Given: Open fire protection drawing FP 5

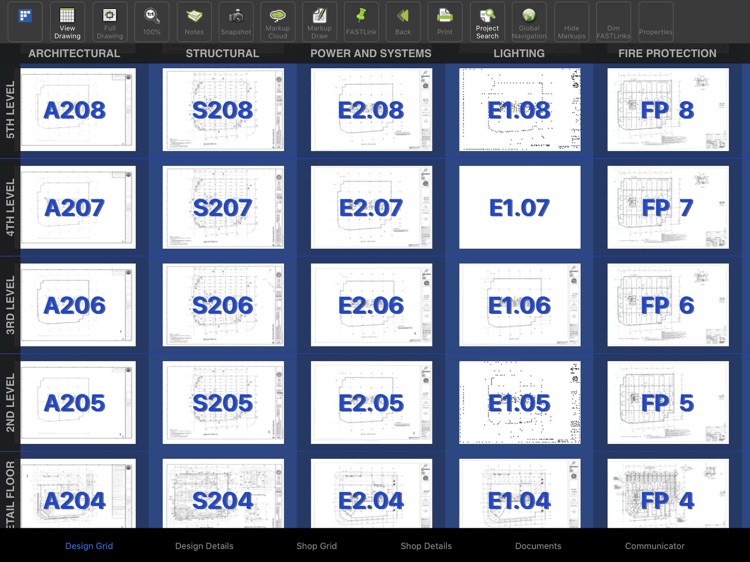Looking at the screenshot, I should pos(668,402).
